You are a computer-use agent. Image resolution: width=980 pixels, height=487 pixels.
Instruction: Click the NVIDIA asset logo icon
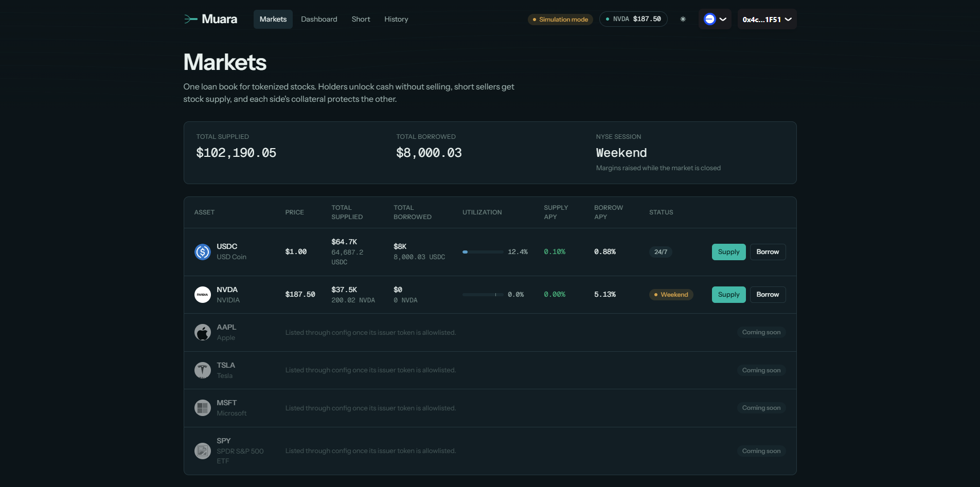203,295
